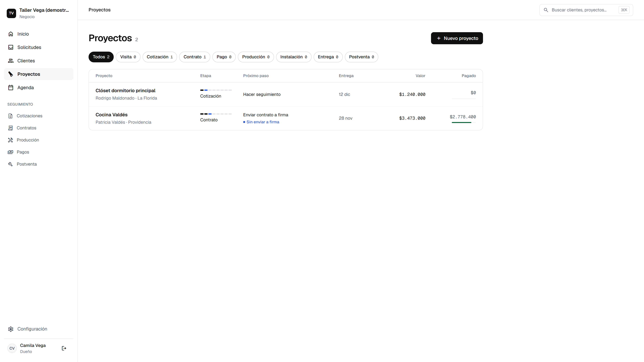Open Producción via the tools icon
The width and height of the screenshot is (644, 362).
(x=10, y=140)
